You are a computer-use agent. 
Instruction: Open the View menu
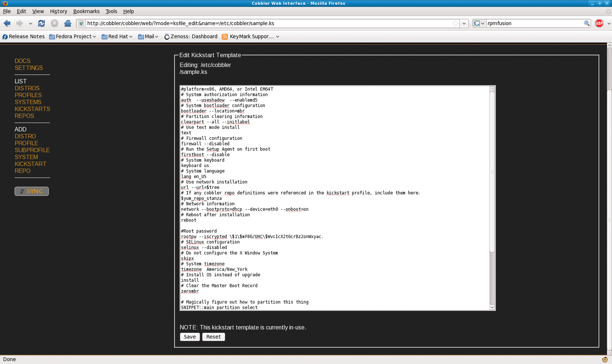coord(38,11)
